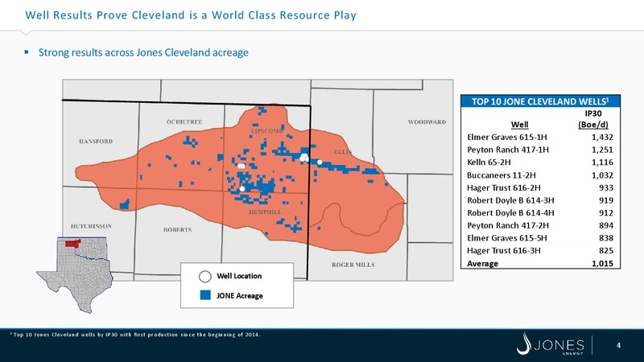644x362 pixels.
Task: Click the IP30 value 912
Action: coord(606,213)
